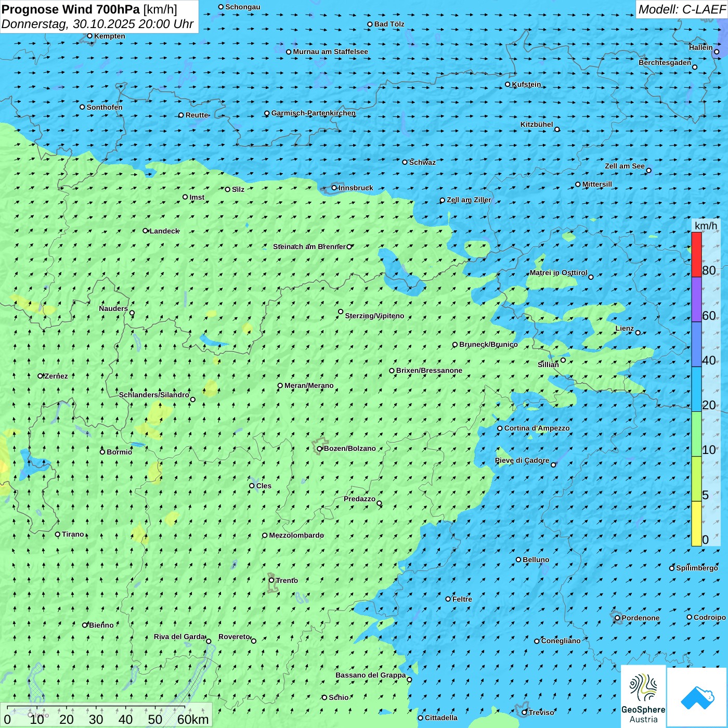Click the blue cloud logo in bottom-right corner
This screenshot has height=728, width=728.
(x=697, y=697)
